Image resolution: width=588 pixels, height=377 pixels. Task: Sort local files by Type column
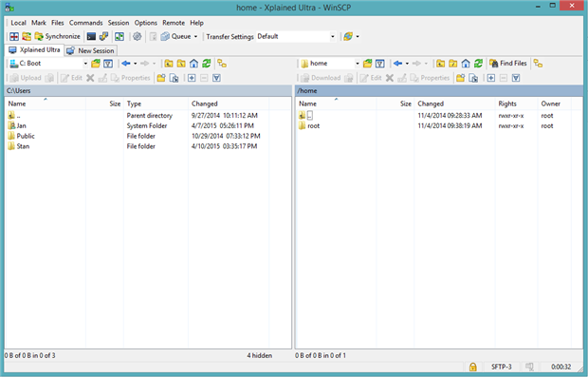click(x=156, y=104)
